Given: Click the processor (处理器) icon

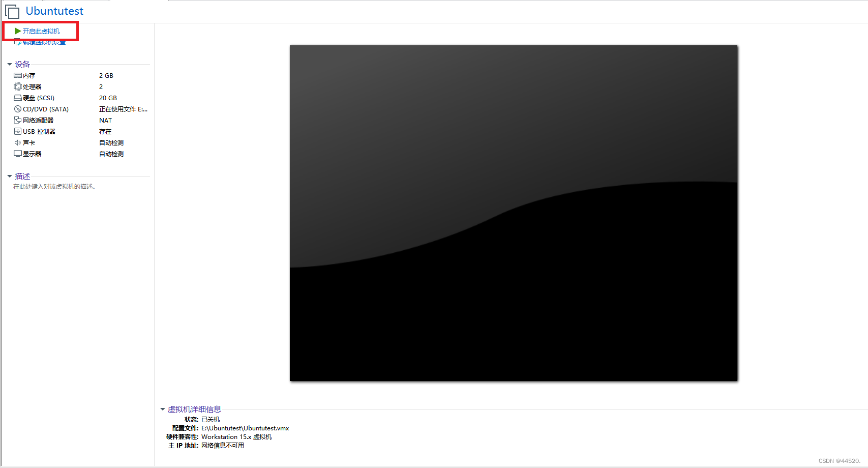Looking at the screenshot, I should click(x=18, y=86).
